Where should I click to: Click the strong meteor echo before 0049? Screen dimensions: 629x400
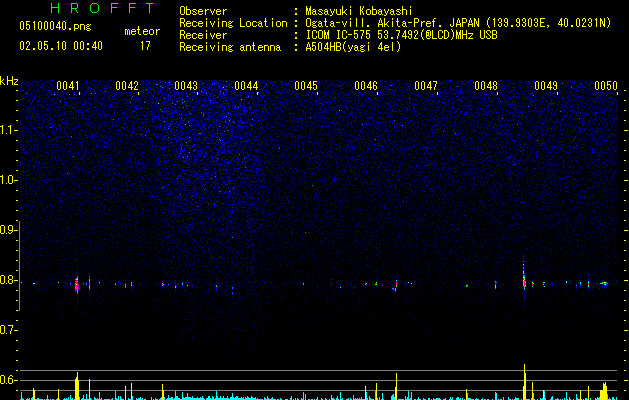(524, 281)
